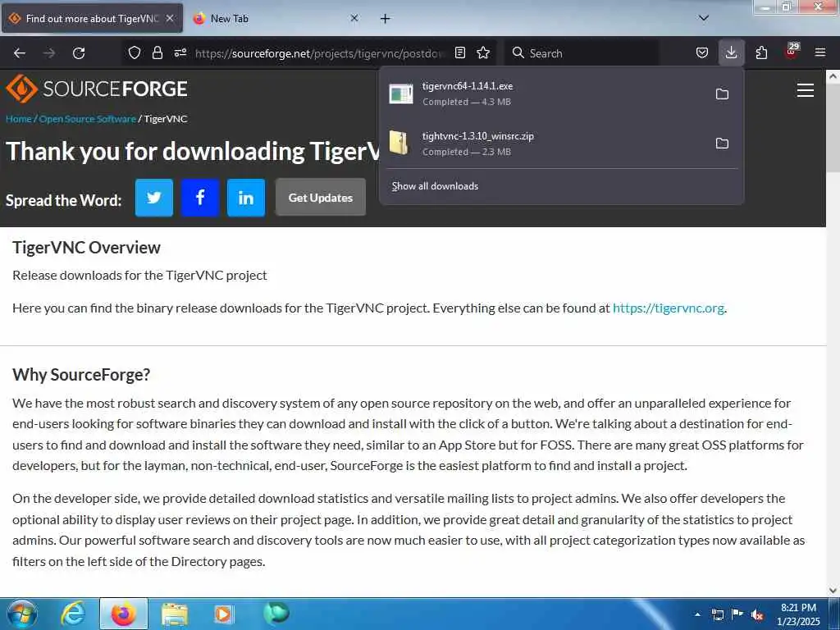840x630 pixels.
Task: Open a new tab with plus button
Action: coord(386,19)
